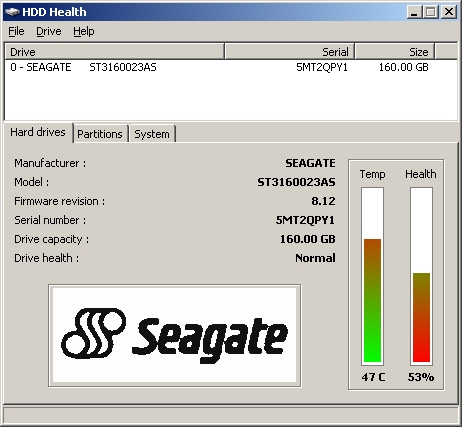Screen dimensions: 462x427
Task: Open the Drive menu
Action: tap(49, 31)
